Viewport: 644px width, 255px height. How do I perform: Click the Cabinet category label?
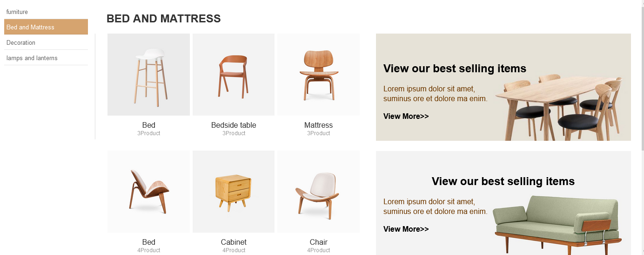click(x=234, y=242)
